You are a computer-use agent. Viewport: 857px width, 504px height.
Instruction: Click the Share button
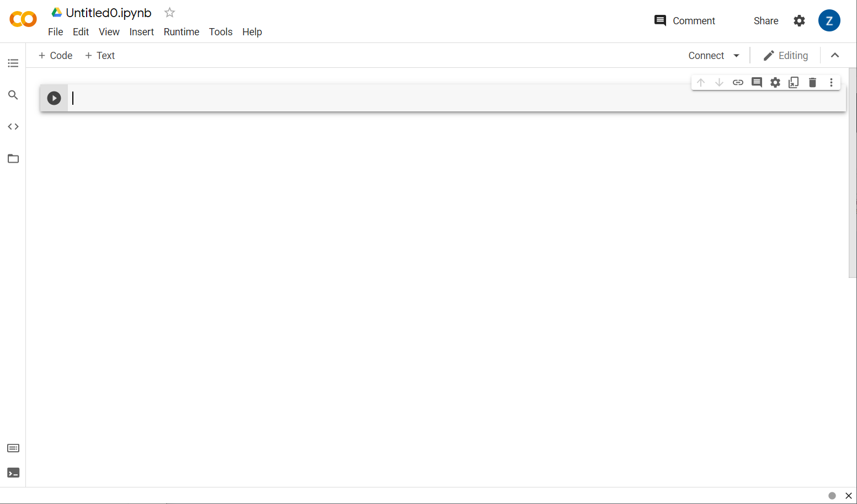click(x=766, y=21)
